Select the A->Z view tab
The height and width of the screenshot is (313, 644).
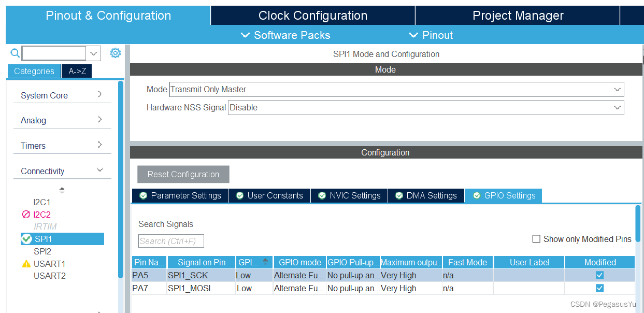point(77,71)
